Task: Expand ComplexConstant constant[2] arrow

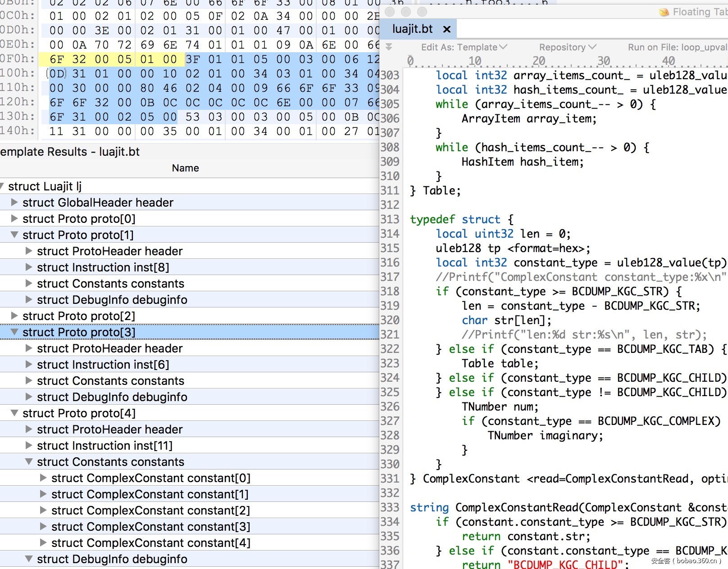Action: (x=43, y=510)
